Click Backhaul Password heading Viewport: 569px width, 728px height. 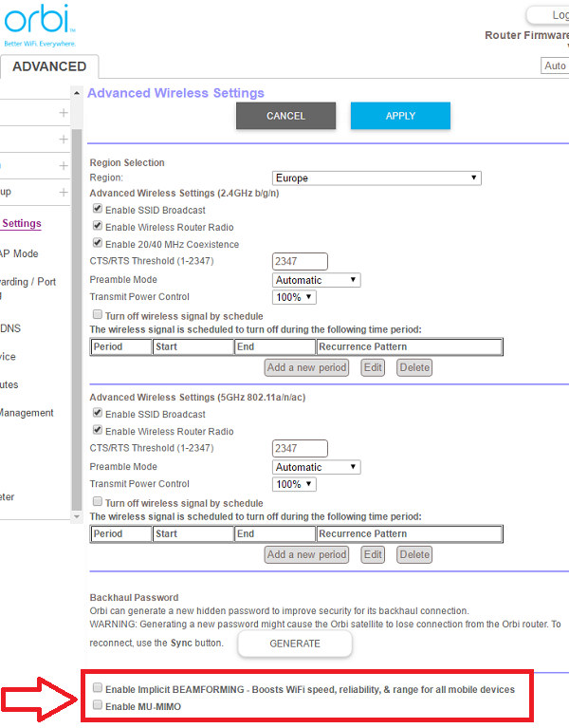coord(134,598)
